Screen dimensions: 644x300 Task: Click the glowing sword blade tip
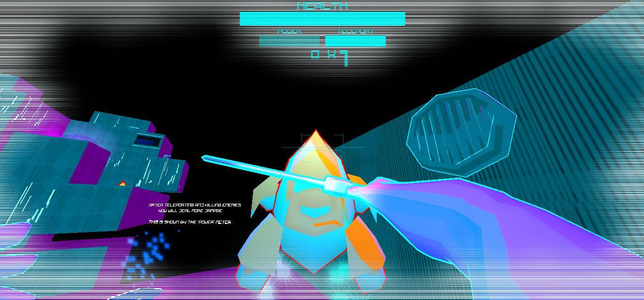pyautogui.click(x=205, y=158)
